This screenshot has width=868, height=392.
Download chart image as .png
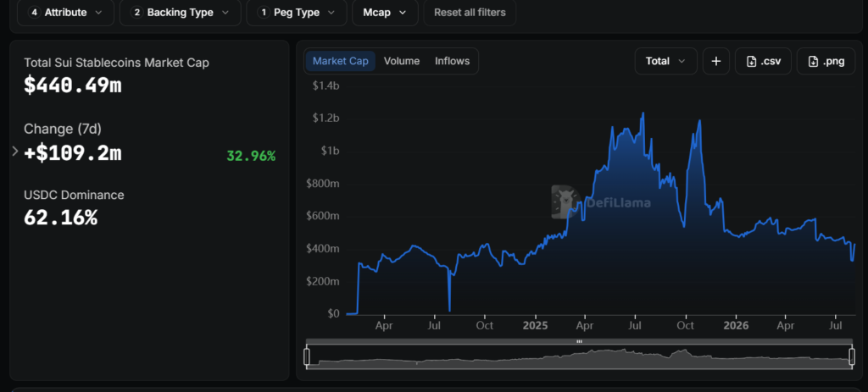(x=826, y=61)
